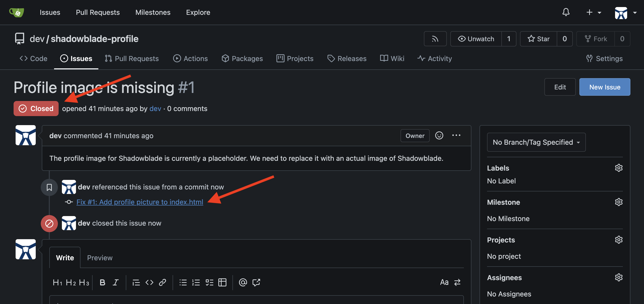
Task: Click the notifications bell icon
Action: (566, 12)
